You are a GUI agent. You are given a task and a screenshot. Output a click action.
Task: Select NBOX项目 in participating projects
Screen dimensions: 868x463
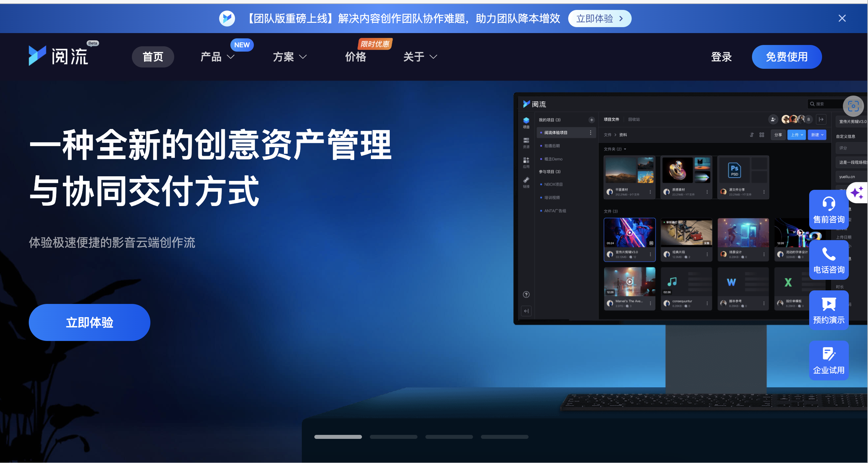[x=553, y=184]
